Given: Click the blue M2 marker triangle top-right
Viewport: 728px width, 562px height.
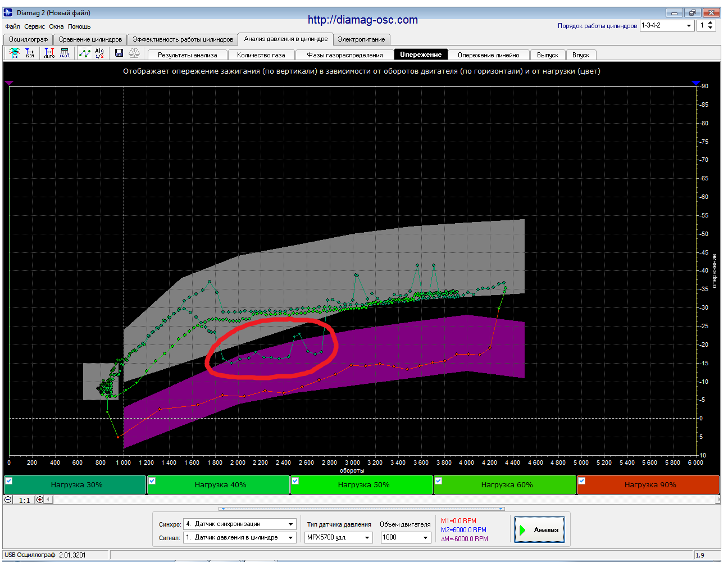Looking at the screenshot, I should [697, 83].
